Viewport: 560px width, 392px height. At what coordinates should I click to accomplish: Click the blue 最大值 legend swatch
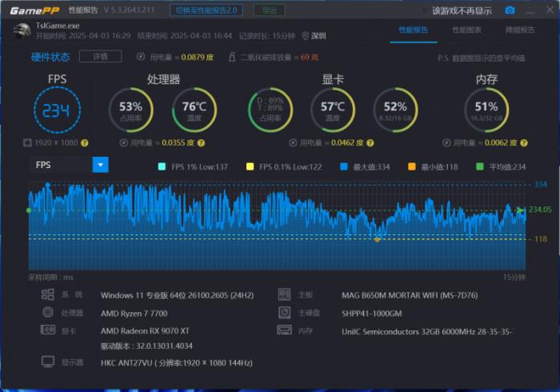click(x=344, y=166)
